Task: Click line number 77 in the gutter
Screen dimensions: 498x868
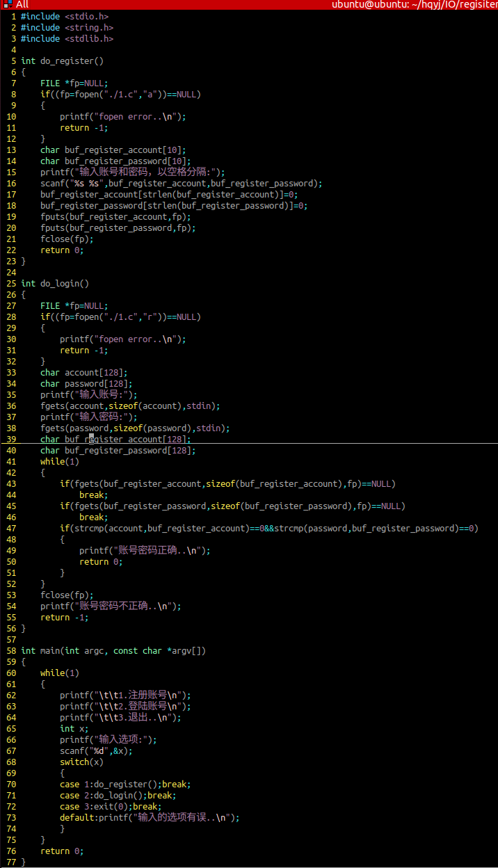Action: pos(10,862)
